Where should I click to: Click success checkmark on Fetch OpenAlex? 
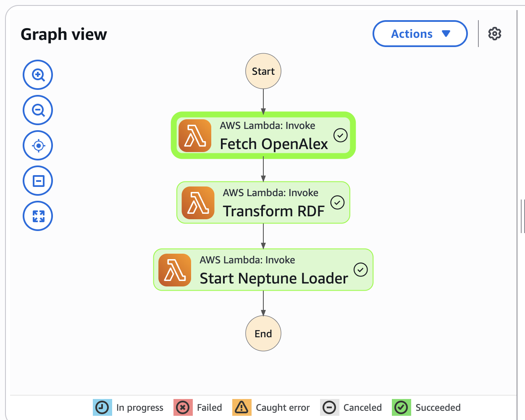341,135
